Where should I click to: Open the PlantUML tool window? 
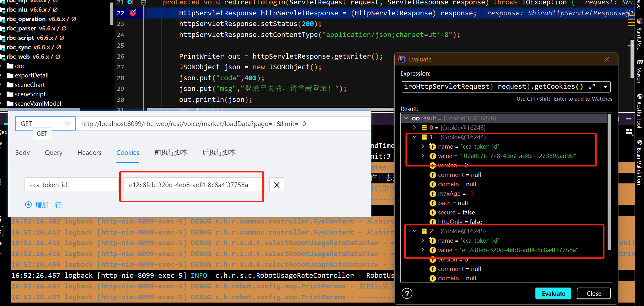640,34
